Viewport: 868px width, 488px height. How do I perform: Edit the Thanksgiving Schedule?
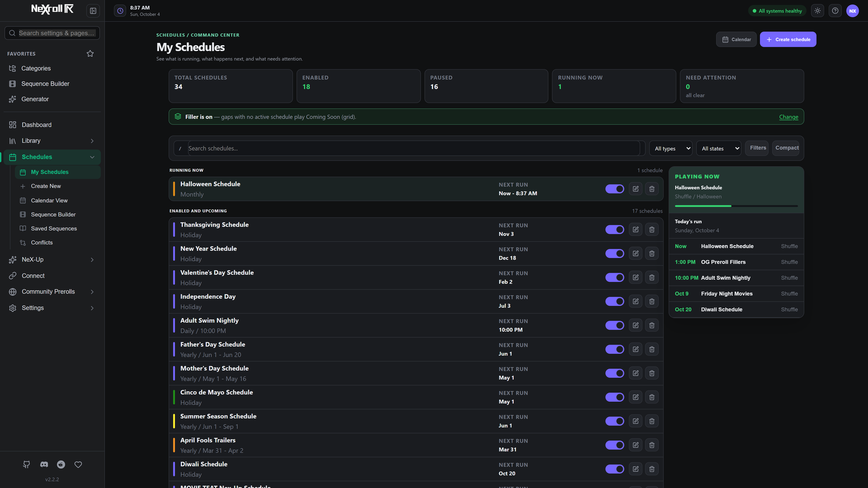636,230
